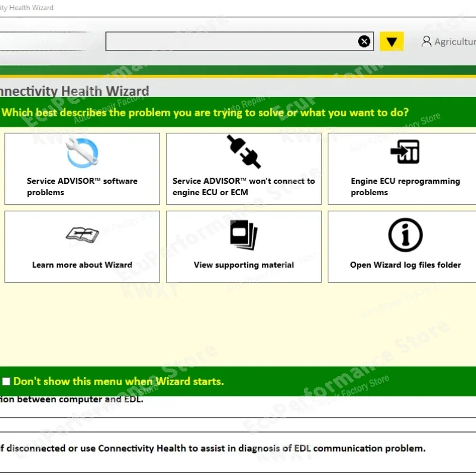Click the Engine ECU reprogramming arrow icon
Screen dimensions: 476x476
point(405,150)
